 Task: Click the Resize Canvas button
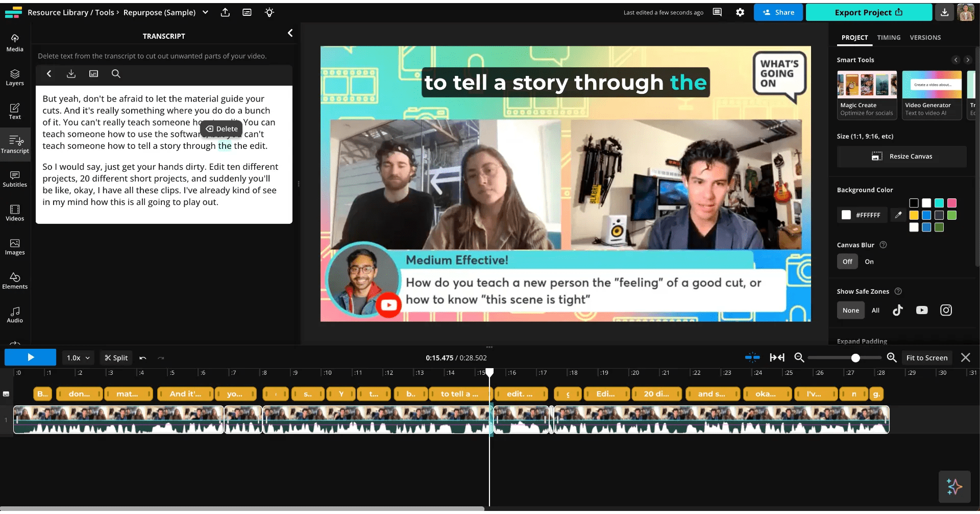point(901,157)
